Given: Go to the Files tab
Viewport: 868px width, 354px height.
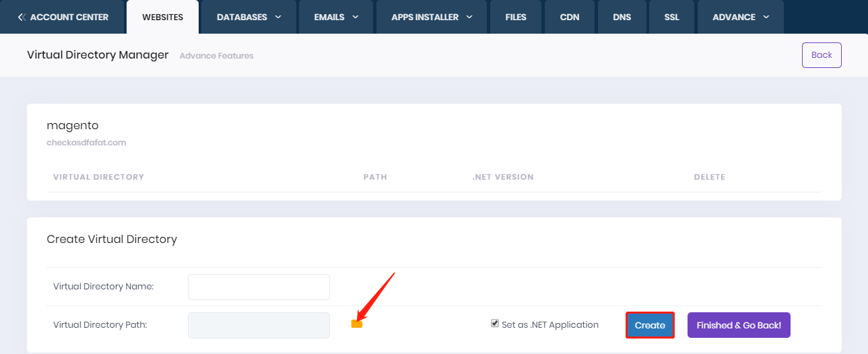Looking at the screenshot, I should 516,17.
